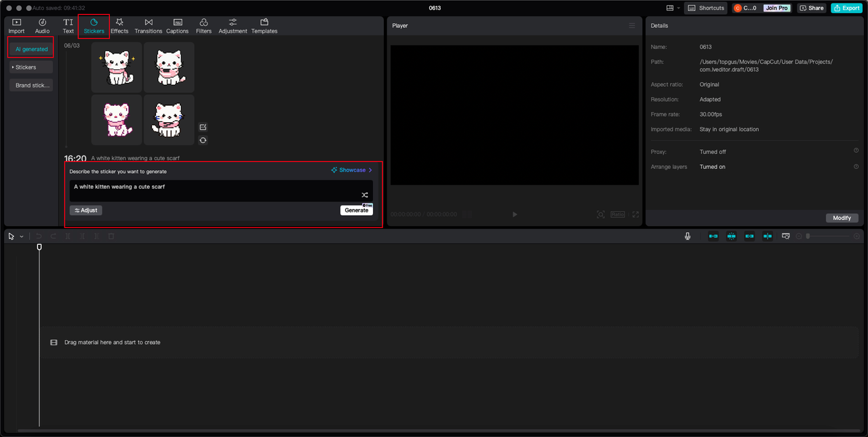The height and width of the screenshot is (437, 868).
Task: Open the Filters tab
Action: point(203,26)
